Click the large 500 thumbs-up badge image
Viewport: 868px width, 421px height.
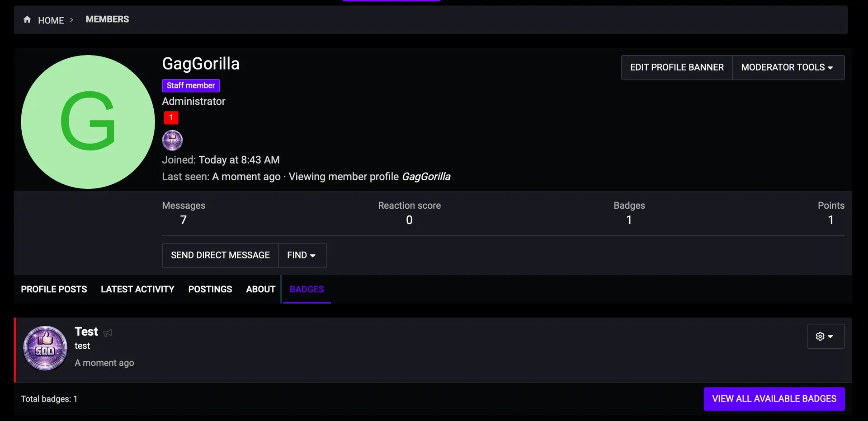(45, 348)
